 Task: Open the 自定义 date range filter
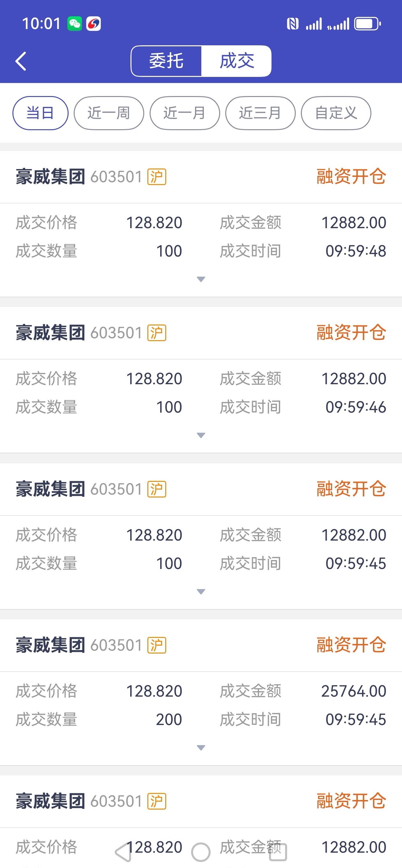coord(336,113)
